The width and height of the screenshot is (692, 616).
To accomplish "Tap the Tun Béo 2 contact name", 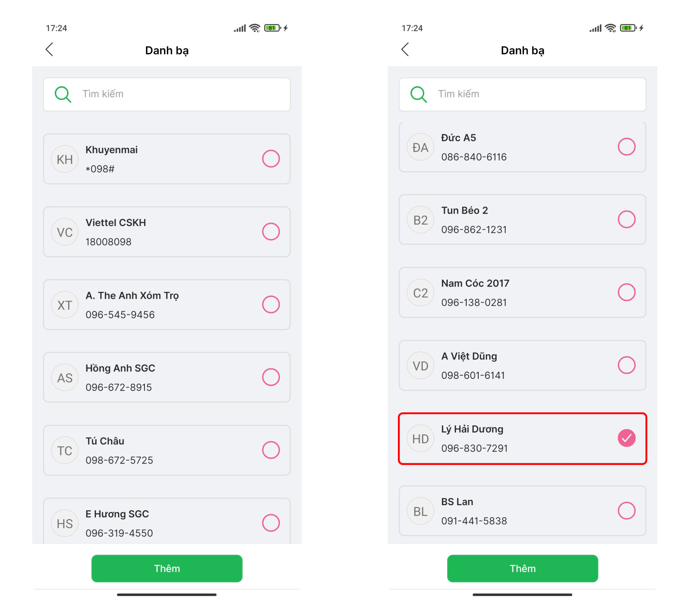I will point(465,210).
